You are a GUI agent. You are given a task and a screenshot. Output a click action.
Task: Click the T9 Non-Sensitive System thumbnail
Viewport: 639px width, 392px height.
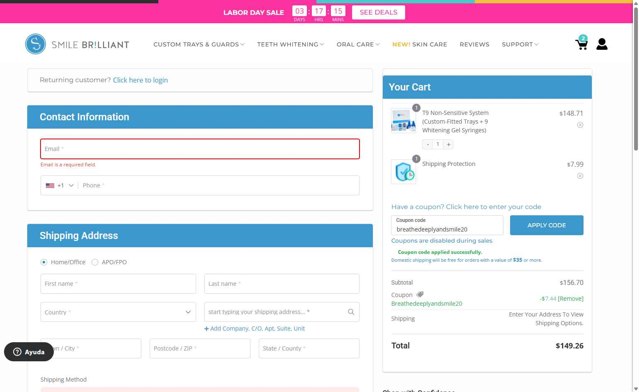pyautogui.click(x=403, y=120)
